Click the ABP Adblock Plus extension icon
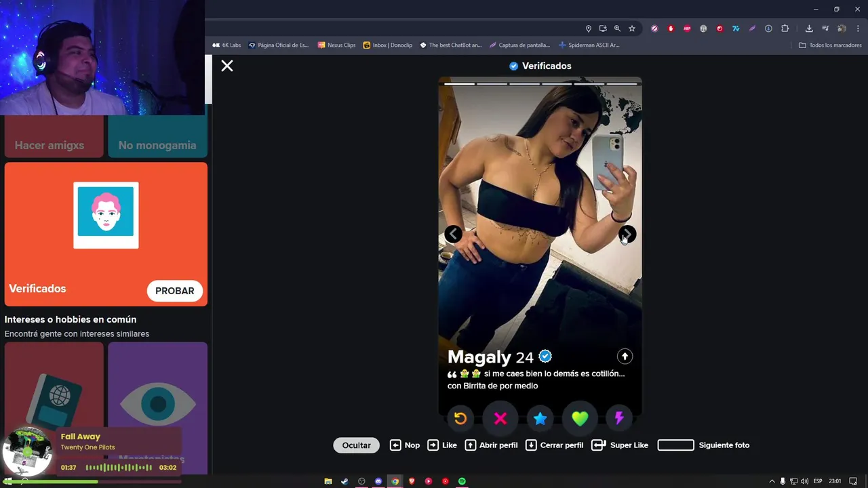 click(687, 28)
